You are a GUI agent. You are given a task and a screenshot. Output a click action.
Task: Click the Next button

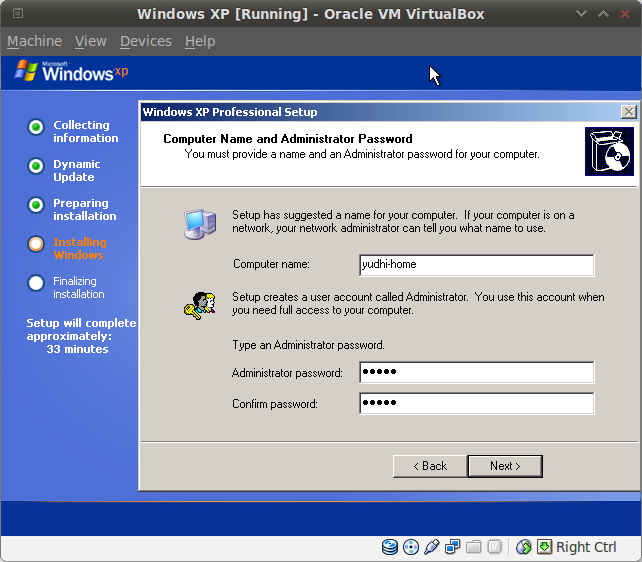point(505,466)
